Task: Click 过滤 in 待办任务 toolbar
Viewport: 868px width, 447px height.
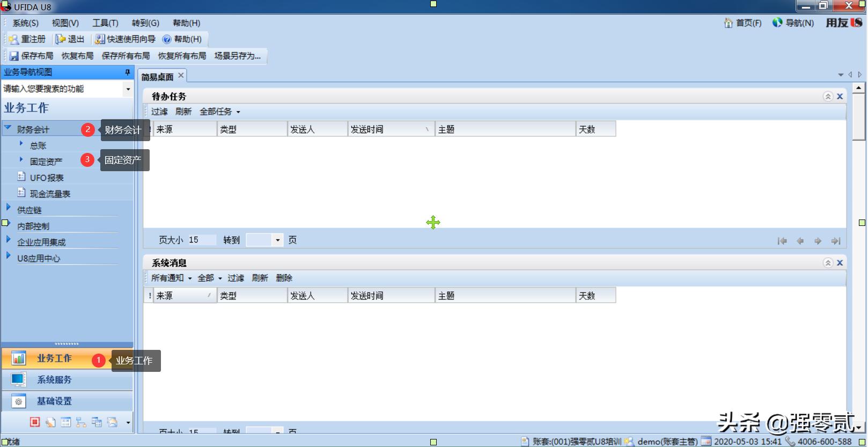Action: coord(159,112)
